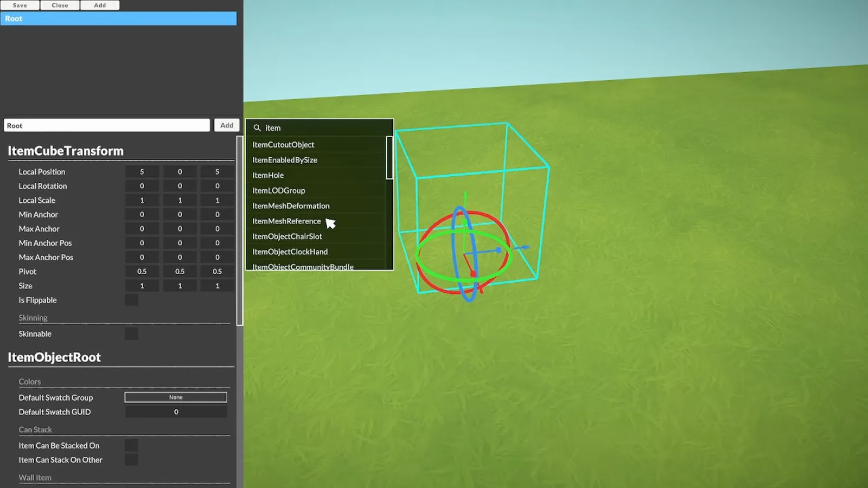Choose ItemObjectClockHand from the list
The height and width of the screenshot is (488, 868).
click(x=290, y=252)
